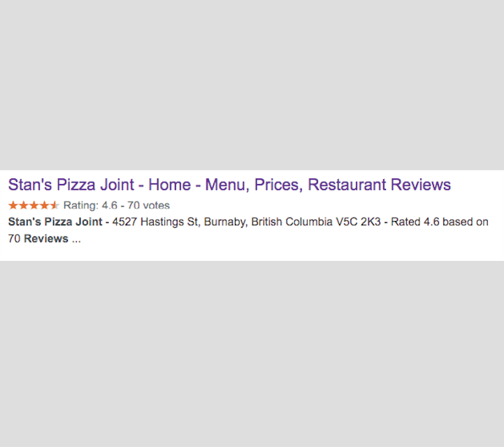Viewport: 504px width, 447px height.
Task: Click bold "Stan's Pizza Joint" in the snippet
Action: [x=55, y=222]
